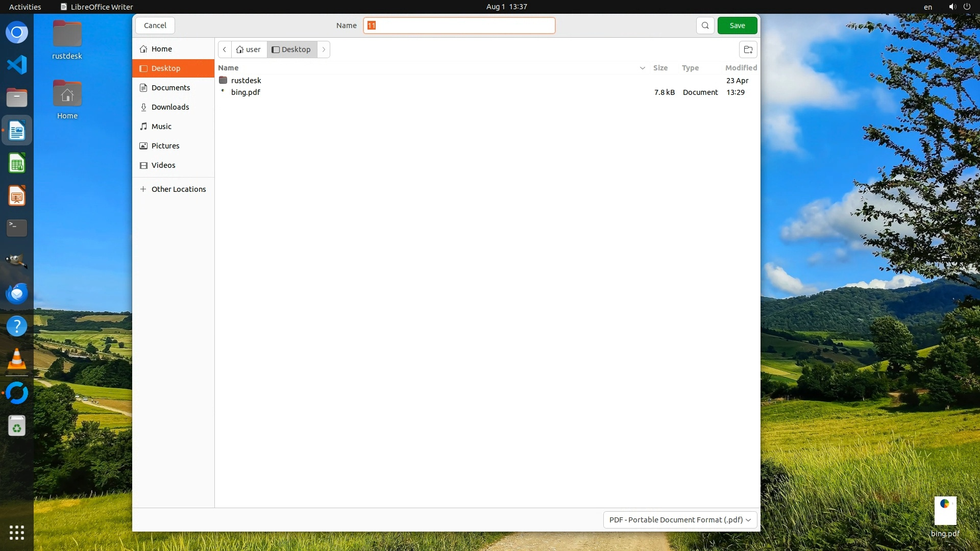The image size is (980, 551).
Task: Click the file Name input field
Action: [459, 26]
